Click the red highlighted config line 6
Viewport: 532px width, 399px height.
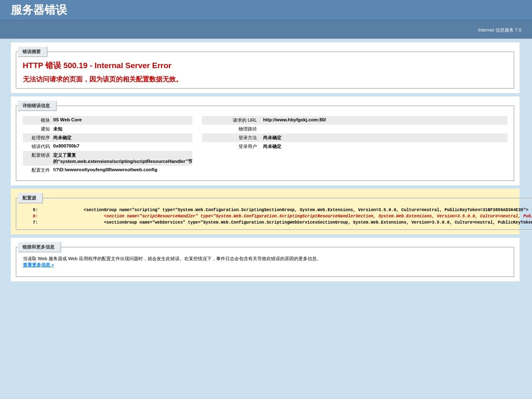316,216
